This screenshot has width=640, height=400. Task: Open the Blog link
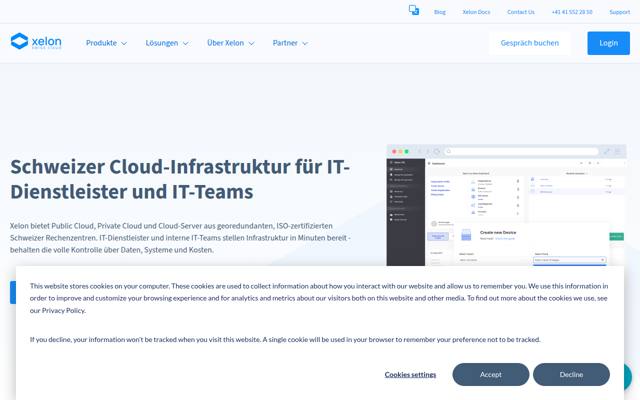point(440,12)
